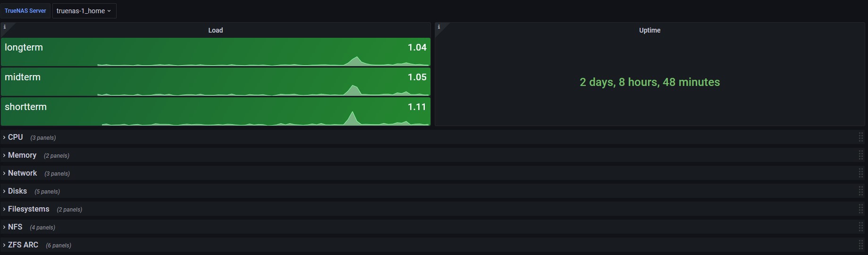Expand the Disks section

(x=17, y=191)
